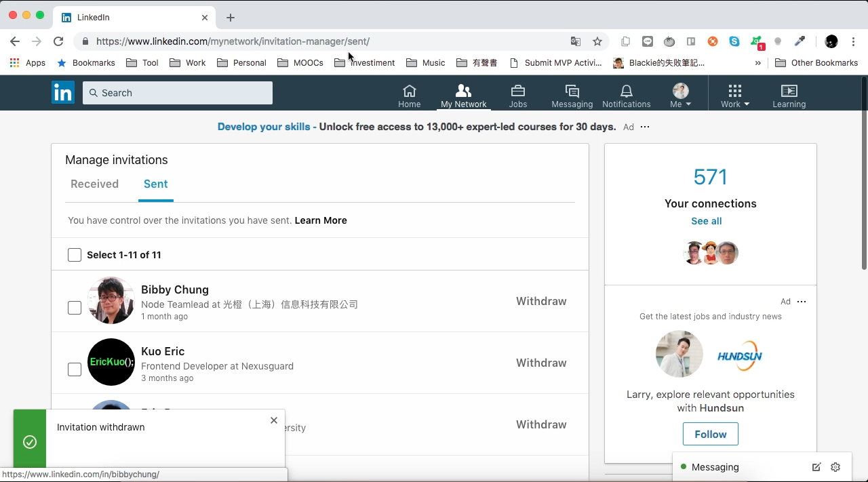This screenshot has height=482, width=868.
Task: Open the Work bookmarks folder
Action: point(188,62)
